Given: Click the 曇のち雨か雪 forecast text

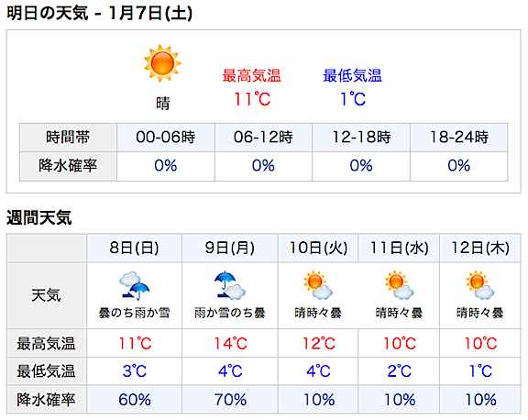Looking at the screenshot, I should click(134, 313).
